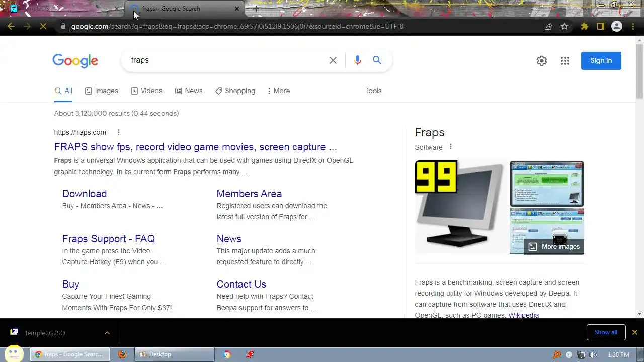This screenshot has width=644, height=362.
Task: Click the round face tray icon
Action: click(569, 354)
